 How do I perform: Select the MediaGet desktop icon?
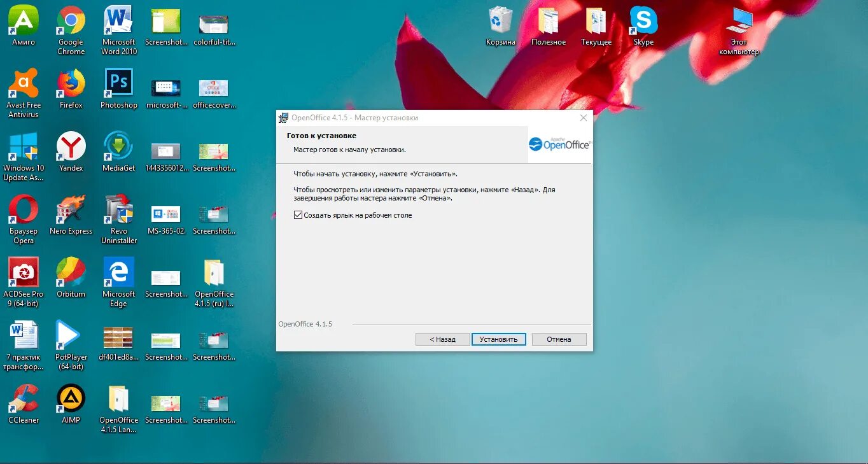point(119,152)
